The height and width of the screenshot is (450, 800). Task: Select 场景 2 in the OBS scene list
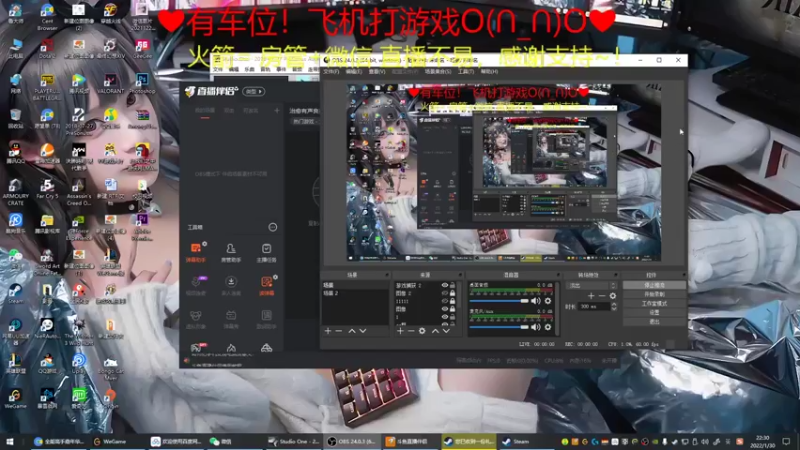(355, 293)
